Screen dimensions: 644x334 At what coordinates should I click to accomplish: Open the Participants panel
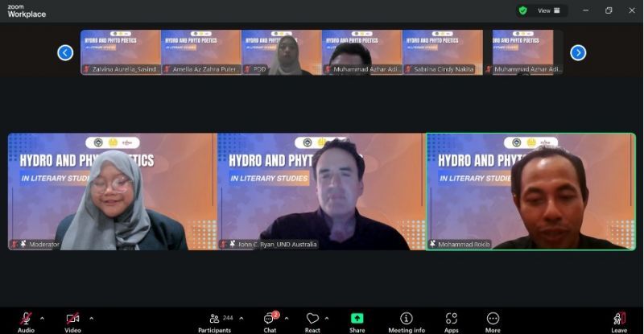[x=215, y=319]
